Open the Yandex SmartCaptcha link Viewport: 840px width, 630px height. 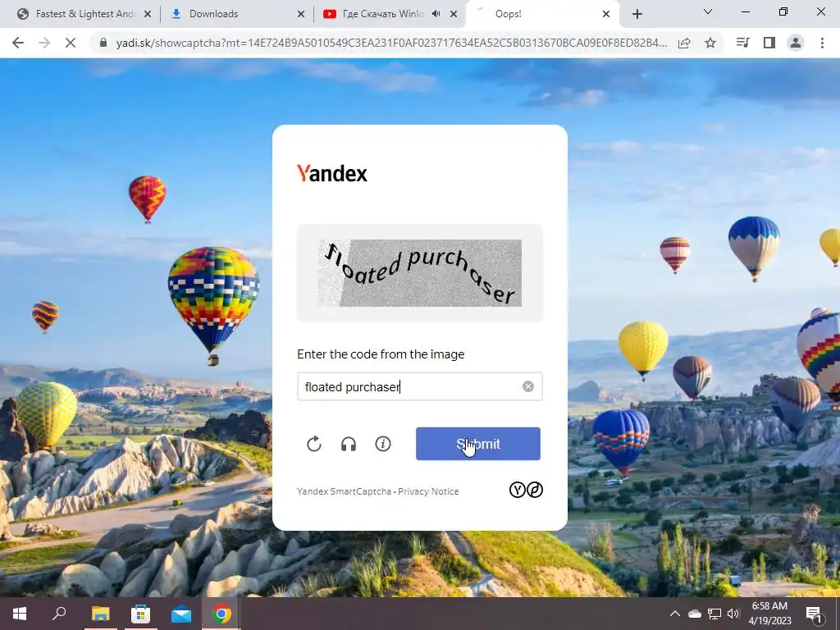344,491
